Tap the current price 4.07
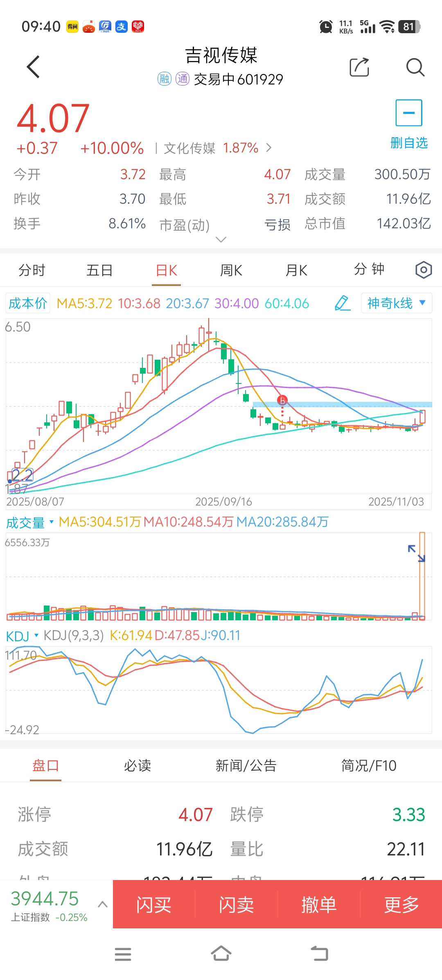The image size is (442, 980). (x=53, y=118)
